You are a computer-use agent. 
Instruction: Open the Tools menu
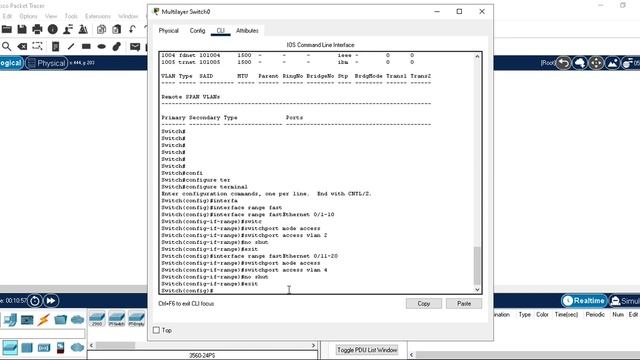tap(71, 16)
